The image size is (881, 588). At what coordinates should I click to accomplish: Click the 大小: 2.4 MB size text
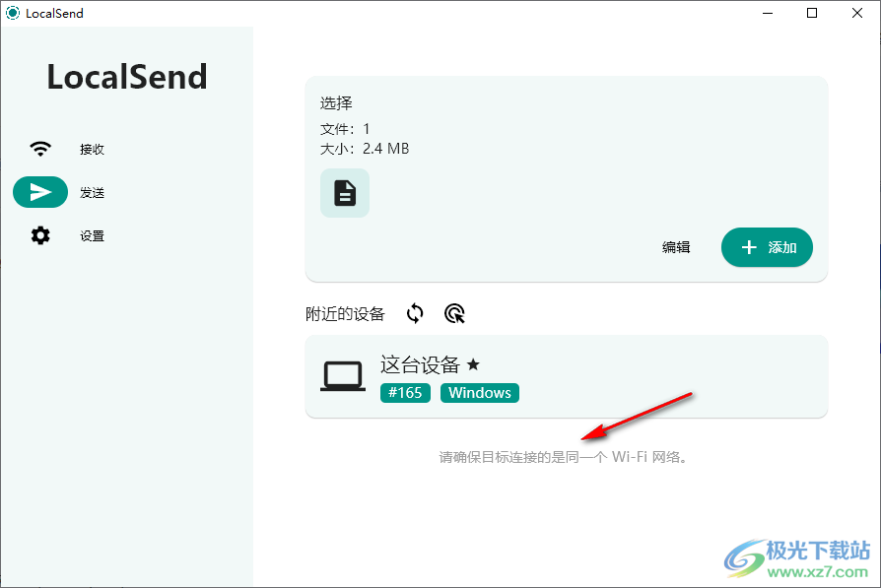click(365, 149)
